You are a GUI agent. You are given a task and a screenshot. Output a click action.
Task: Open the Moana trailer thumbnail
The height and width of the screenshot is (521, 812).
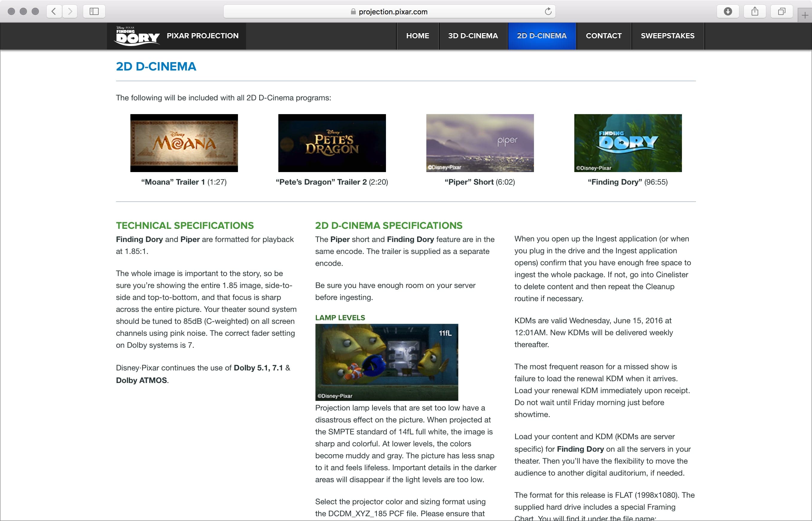point(184,143)
